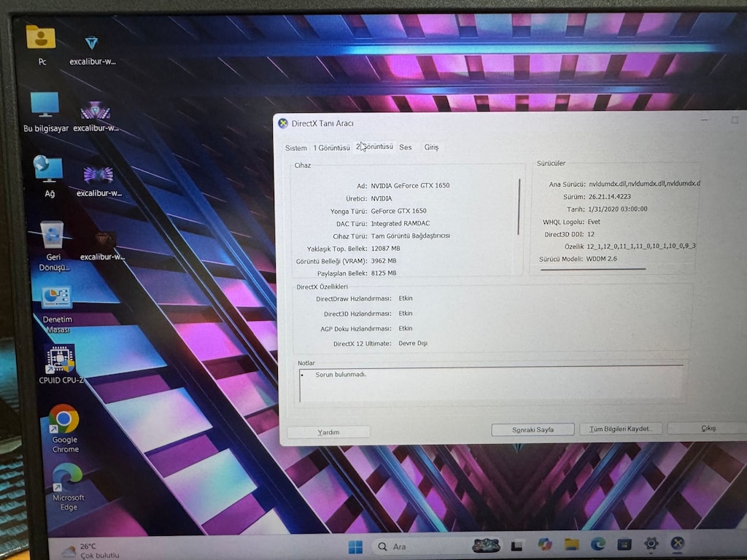
Task: Click the Cihaz panel vertical scrollbar
Action: (519, 206)
